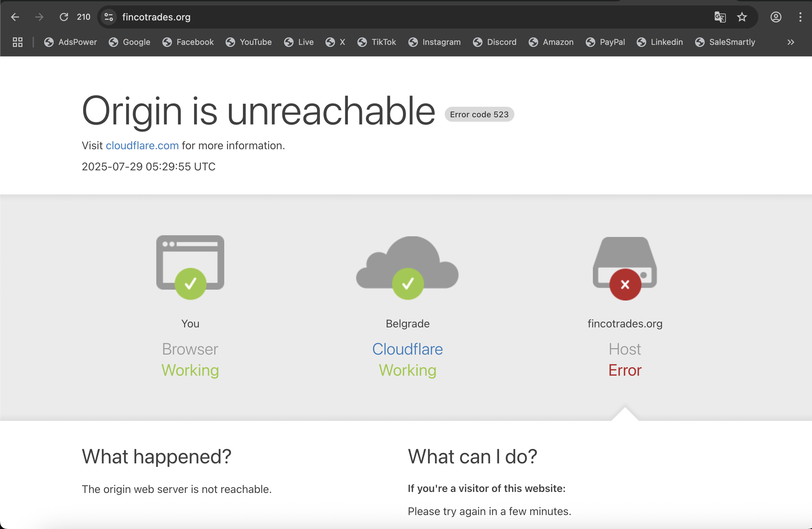The image size is (812, 529).
Task: Open the browser three-dot menu
Action: tap(800, 17)
